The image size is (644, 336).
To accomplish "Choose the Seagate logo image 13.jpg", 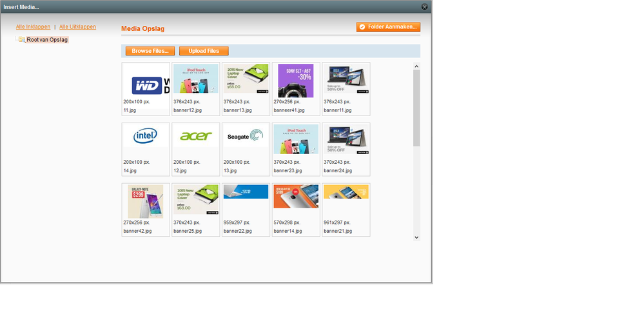I will click(x=246, y=136).
